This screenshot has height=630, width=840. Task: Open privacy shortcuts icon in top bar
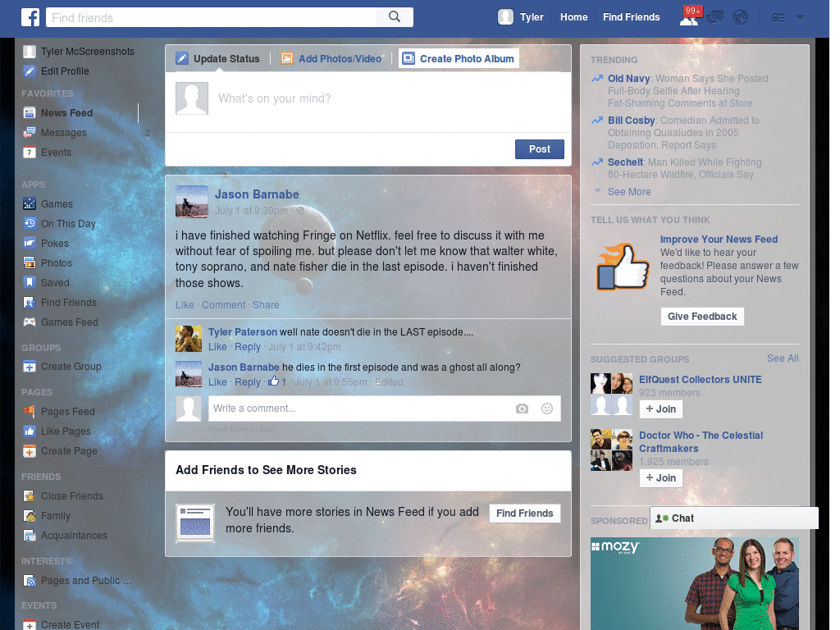(x=778, y=18)
